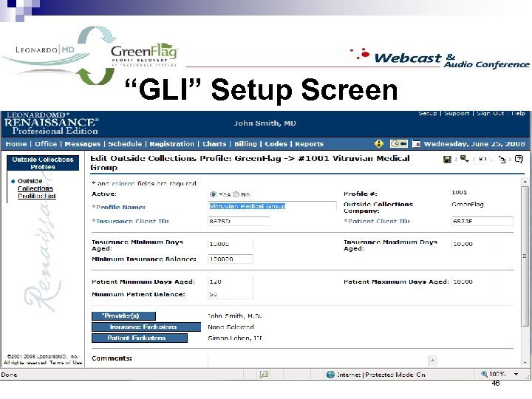Click the Done status bar text
This screenshot has width=532, height=399.
click(x=9, y=375)
